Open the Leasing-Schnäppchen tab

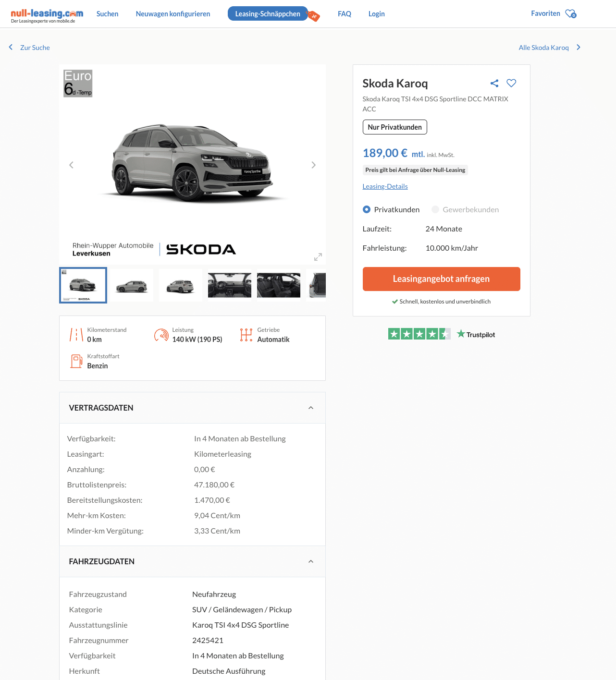[268, 13]
